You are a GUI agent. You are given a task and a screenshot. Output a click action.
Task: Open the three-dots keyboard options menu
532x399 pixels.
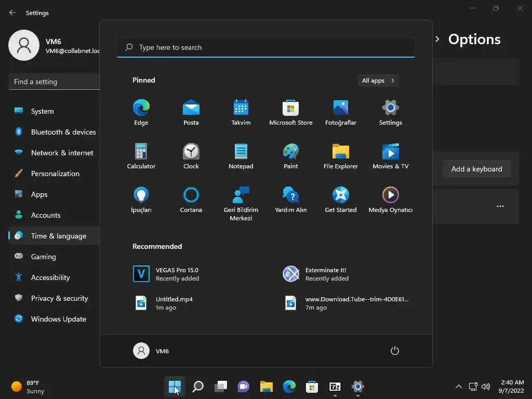click(500, 206)
